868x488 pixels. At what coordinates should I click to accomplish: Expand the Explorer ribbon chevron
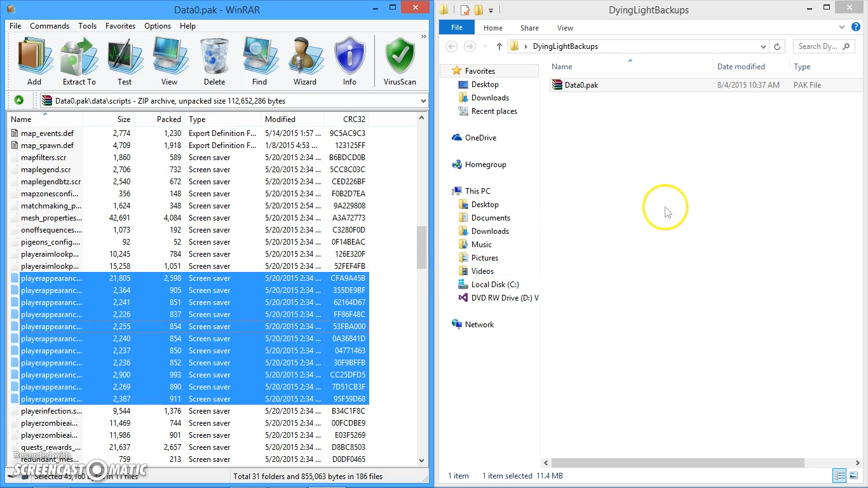click(841, 27)
